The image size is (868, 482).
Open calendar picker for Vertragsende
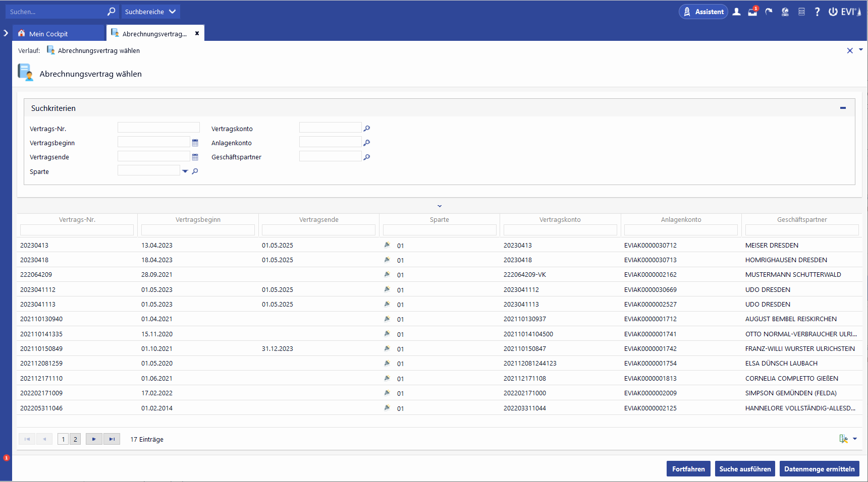pos(195,157)
